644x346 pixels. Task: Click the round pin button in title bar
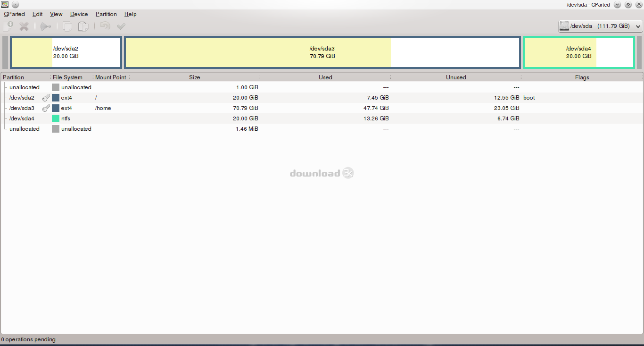pyautogui.click(x=15, y=4)
